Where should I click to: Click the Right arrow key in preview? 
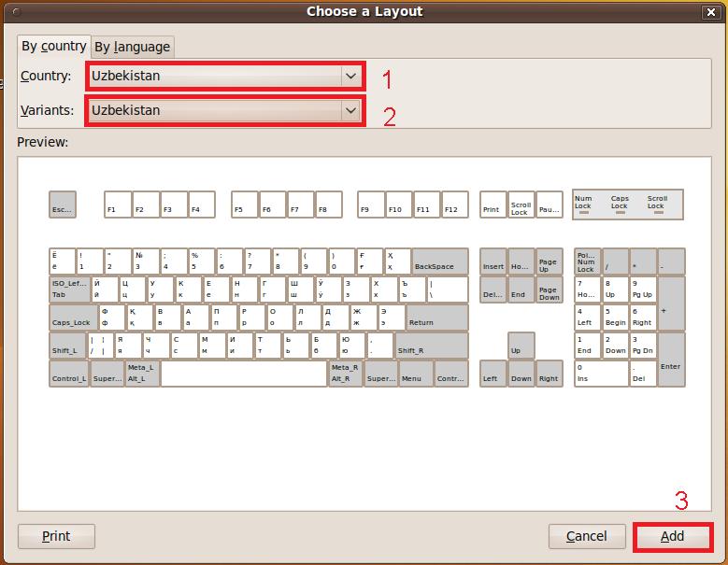click(550, 374)
